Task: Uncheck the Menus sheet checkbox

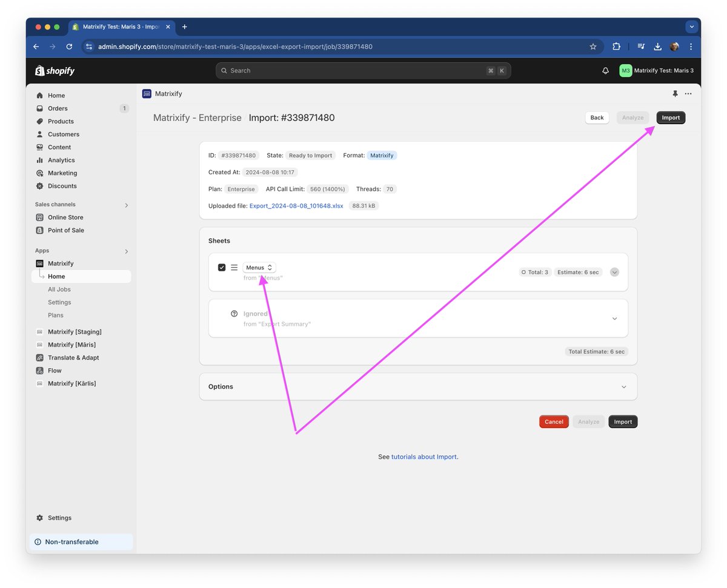Action: 222,268
